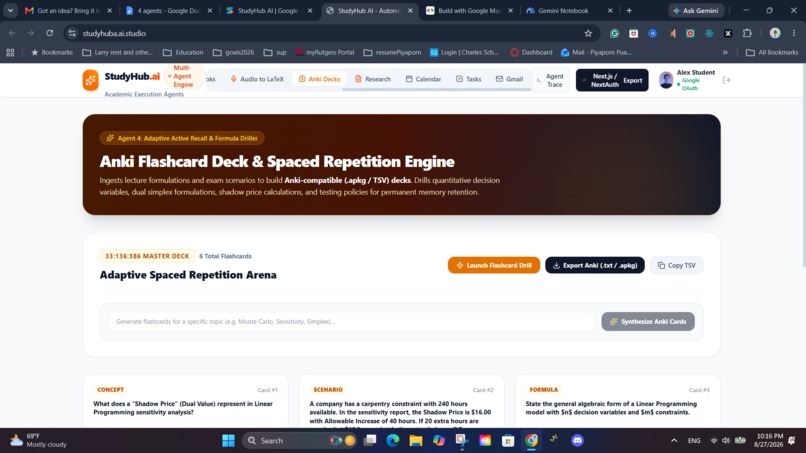The image size is (806, 453).
Task: Open the Bookmarks star shortcut
Action: tap(52, 52)
